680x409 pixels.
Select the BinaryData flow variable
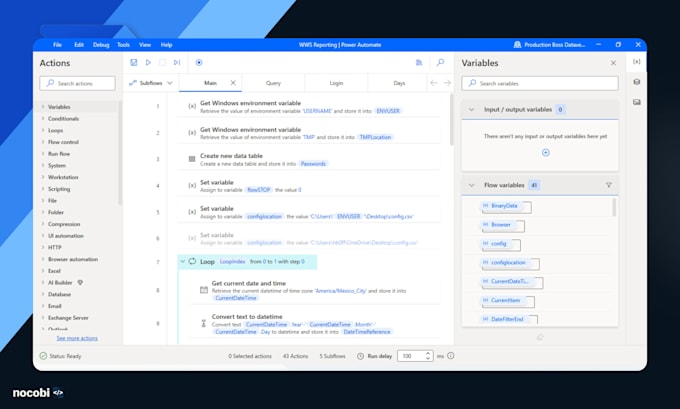(x=506, y=206)
